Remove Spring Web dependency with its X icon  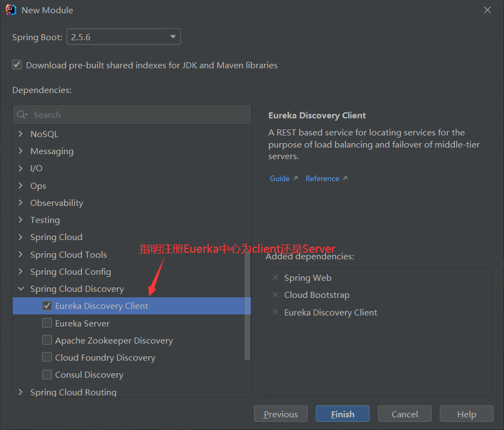(x=275, y=277)
